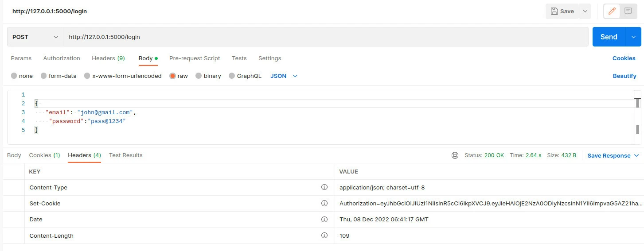Viewport: 644px width, 251px height.
Task: Expand the JSON format dropdown
Action: 284,76
